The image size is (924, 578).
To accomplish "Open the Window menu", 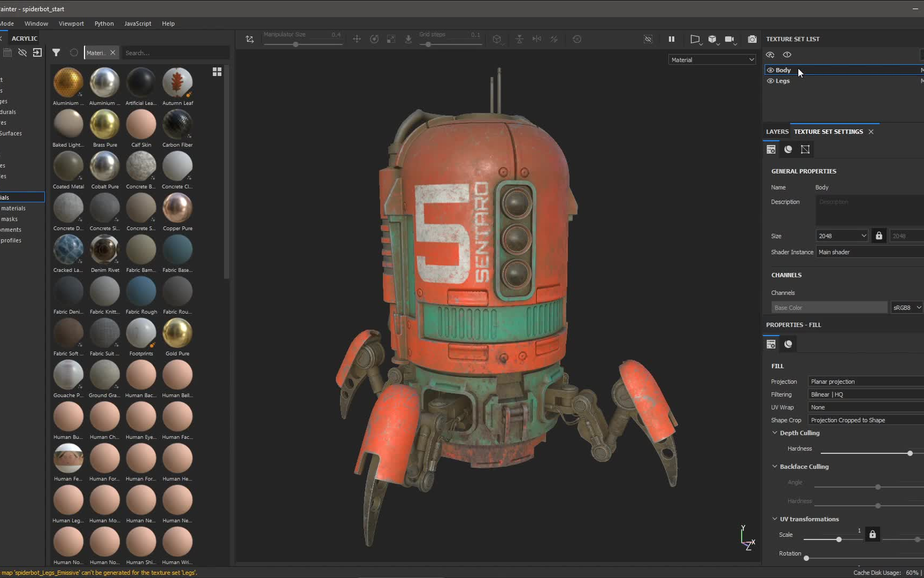I will tap(36, 24).
